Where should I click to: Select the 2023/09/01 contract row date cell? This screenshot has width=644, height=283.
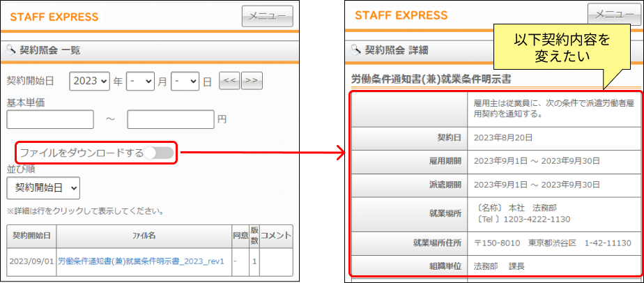[x=31, y=261]
